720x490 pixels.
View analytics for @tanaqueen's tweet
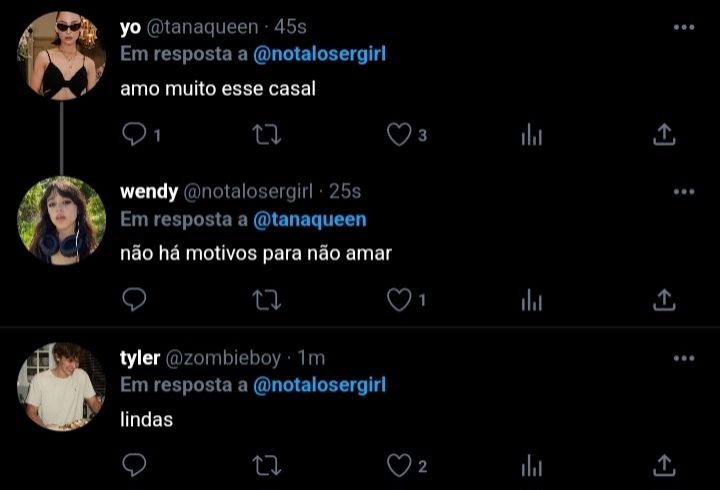click(532, 135)
